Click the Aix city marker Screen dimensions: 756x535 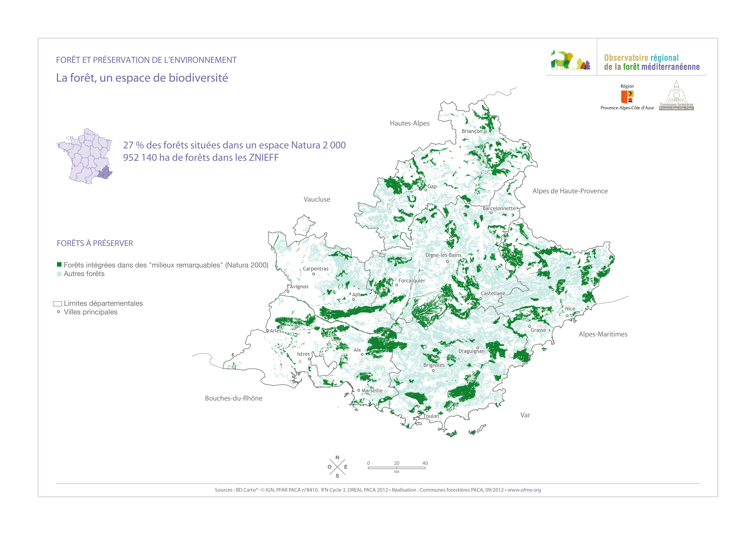[362, 354]
